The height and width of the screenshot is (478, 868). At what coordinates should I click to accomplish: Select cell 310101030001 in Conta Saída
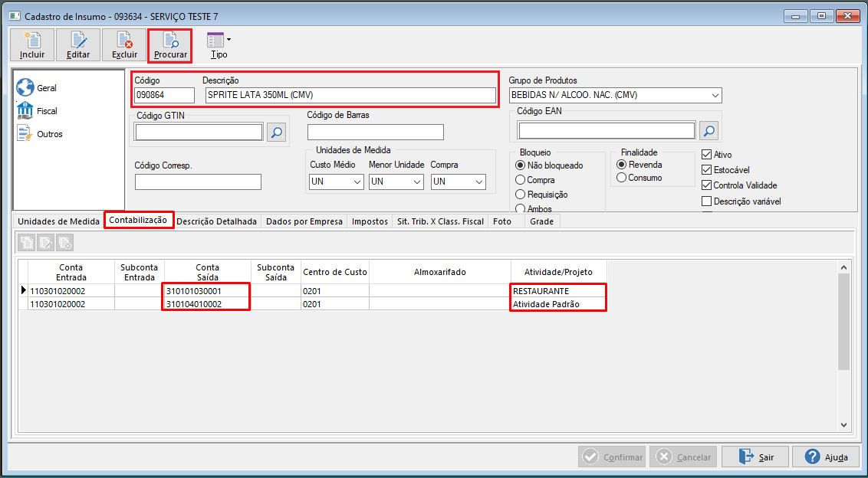point(208,291)
